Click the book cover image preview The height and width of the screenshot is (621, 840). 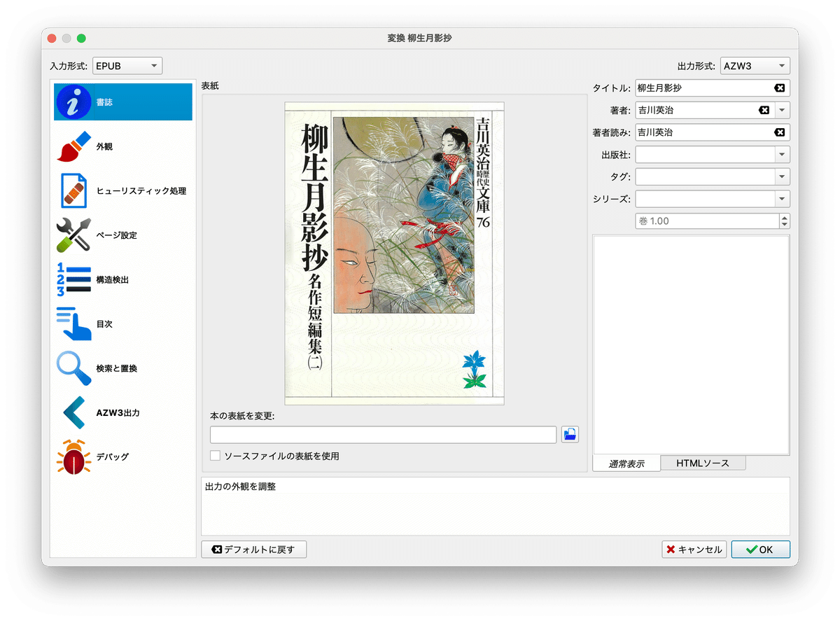point(394,253)
